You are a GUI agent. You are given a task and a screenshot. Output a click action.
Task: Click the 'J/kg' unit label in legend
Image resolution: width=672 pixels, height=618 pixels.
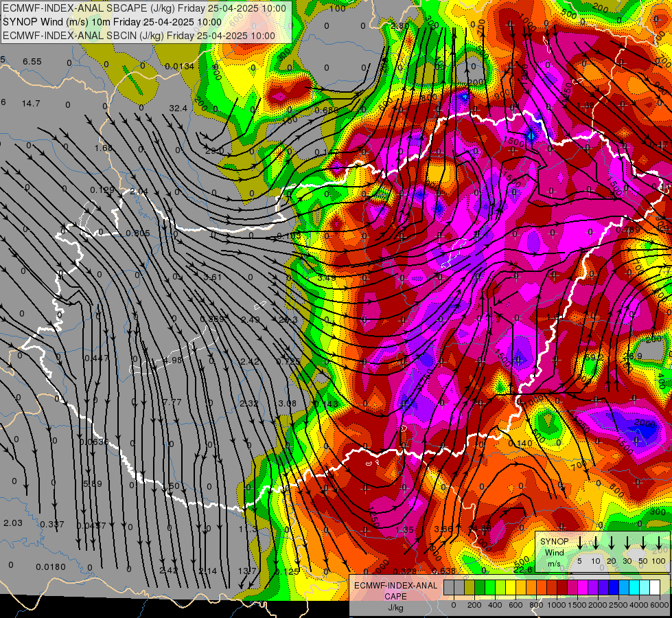(x=395, y=608)
